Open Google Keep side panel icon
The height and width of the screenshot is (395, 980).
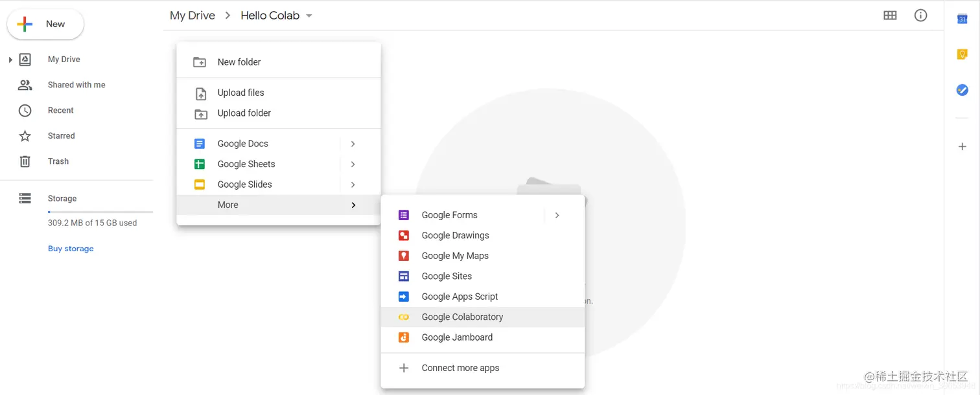click(x=962, y=54)
